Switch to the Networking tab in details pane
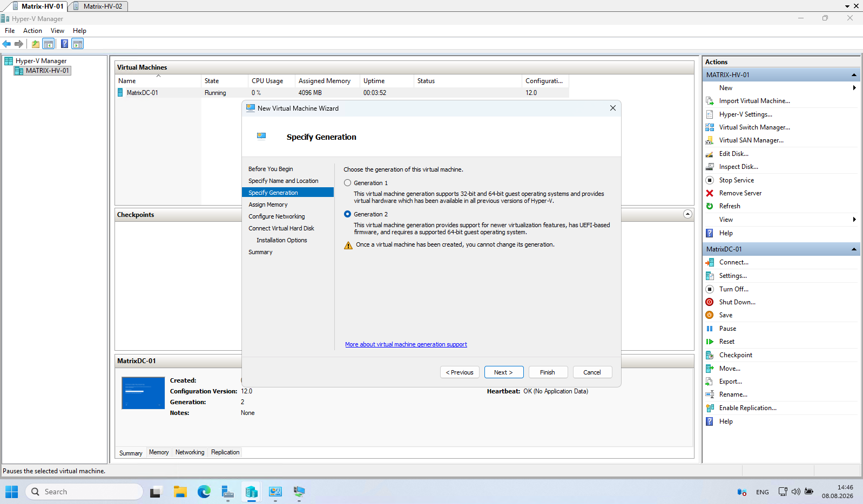 [x=190, y=453]
